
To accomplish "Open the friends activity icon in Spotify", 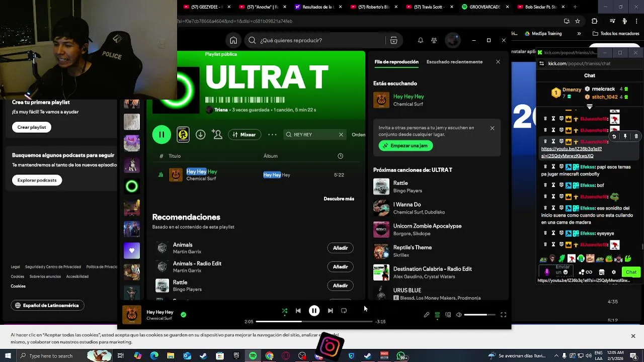I will pos(434,40).
